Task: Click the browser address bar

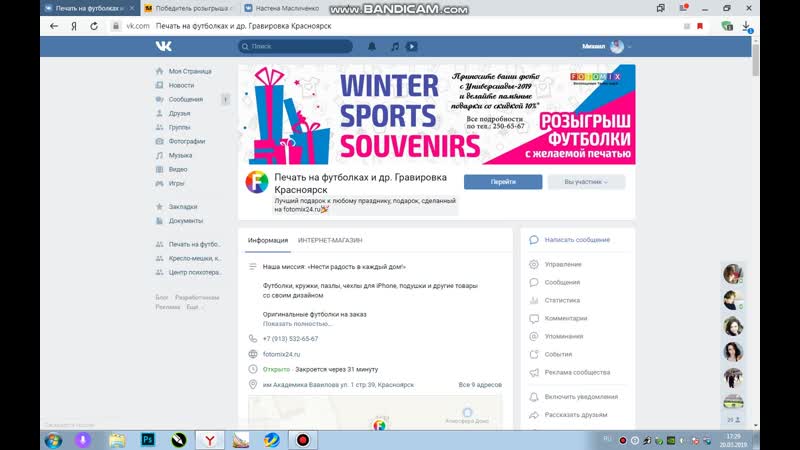Action: [398, 26]
